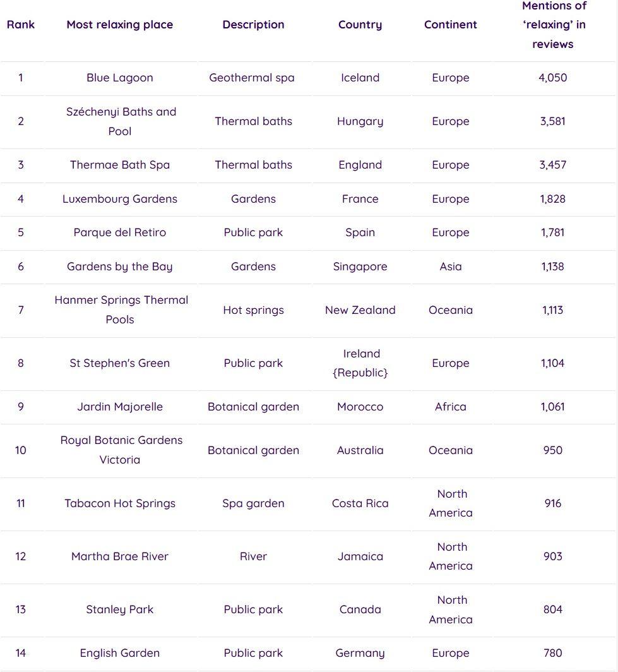Click the Rank column header
618x672 pixels.
tap(21, 25)
